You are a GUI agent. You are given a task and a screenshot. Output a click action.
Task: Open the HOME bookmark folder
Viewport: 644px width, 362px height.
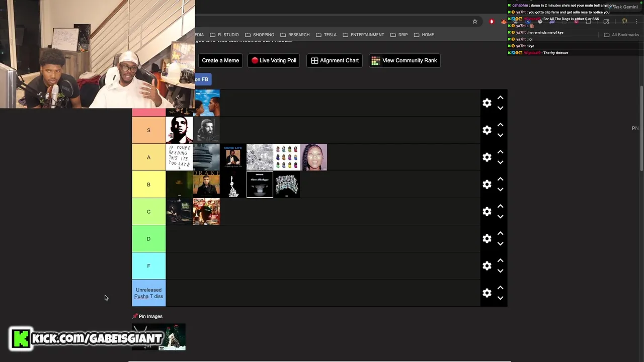(x=424, y=35)
